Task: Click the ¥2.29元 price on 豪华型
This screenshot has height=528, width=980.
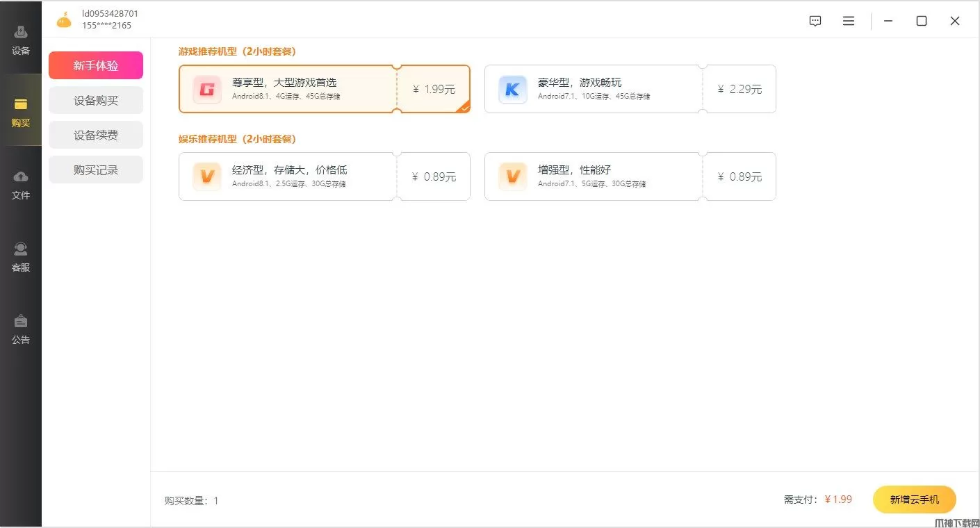Action: pyautogui.click(x=740, y=89)
